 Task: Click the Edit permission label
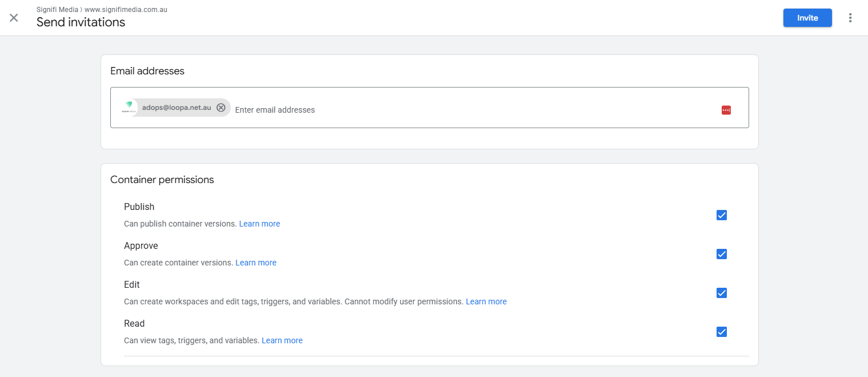(132, 284)
